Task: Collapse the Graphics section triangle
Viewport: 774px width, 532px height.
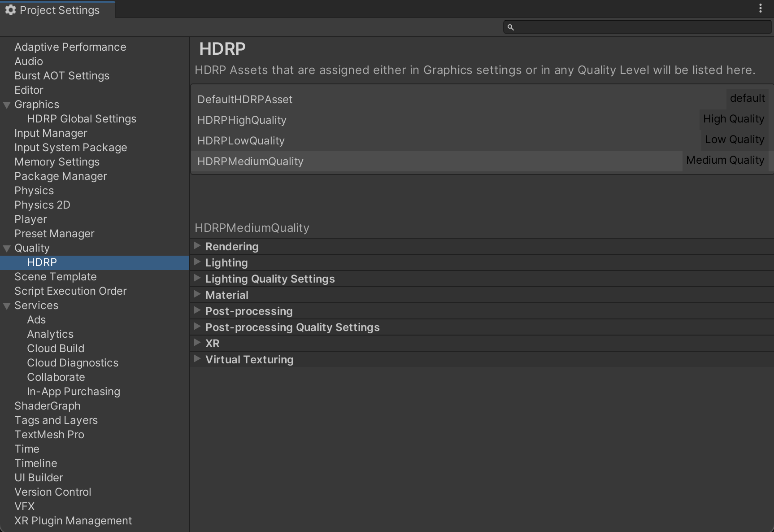Action: [x=6, y=104]
